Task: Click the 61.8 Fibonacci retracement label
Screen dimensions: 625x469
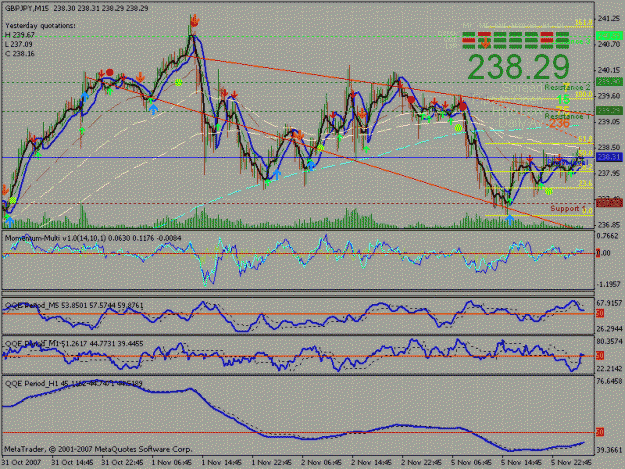Action: tap(585, 139)
